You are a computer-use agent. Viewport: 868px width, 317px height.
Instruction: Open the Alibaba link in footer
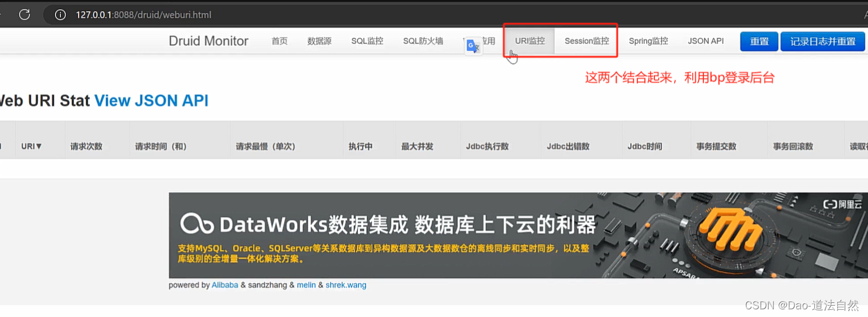225,285
